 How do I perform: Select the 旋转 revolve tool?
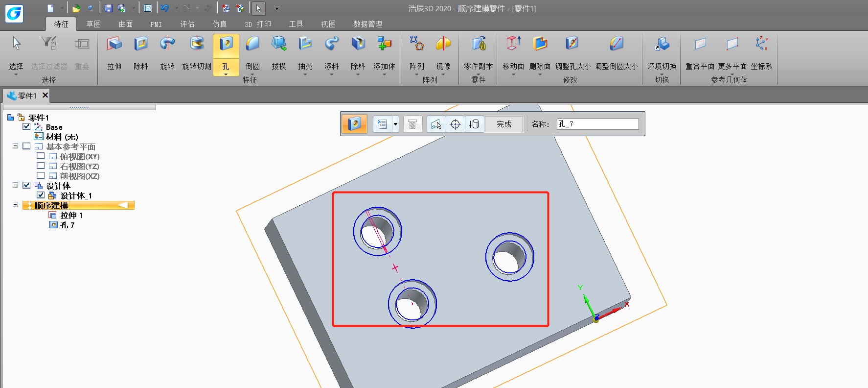167,53
